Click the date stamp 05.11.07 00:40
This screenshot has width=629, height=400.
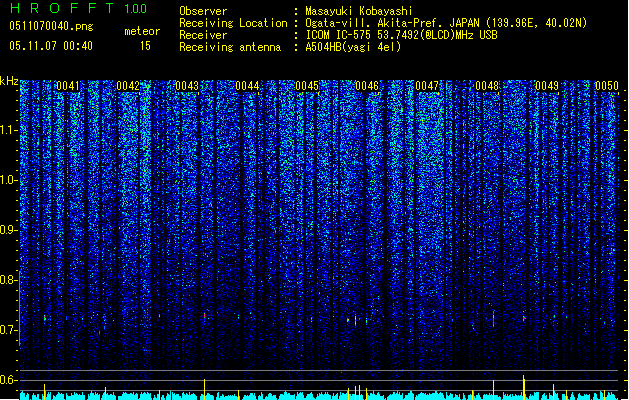[51, 46]
